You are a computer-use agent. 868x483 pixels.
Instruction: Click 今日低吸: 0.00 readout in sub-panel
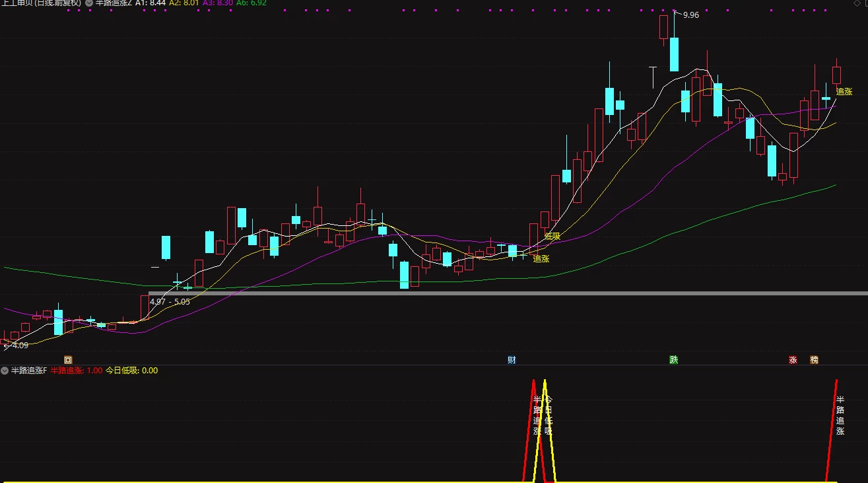[132, 371]
